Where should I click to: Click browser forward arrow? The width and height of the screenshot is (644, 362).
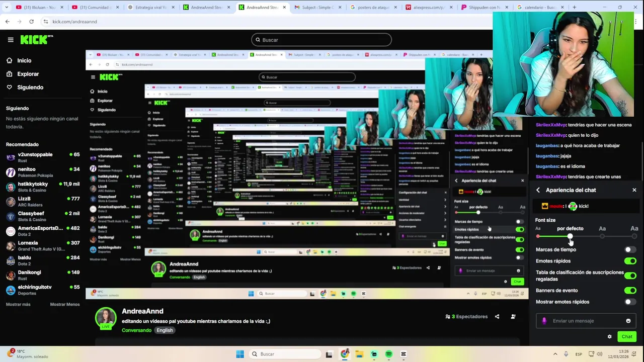coord(19,22)
